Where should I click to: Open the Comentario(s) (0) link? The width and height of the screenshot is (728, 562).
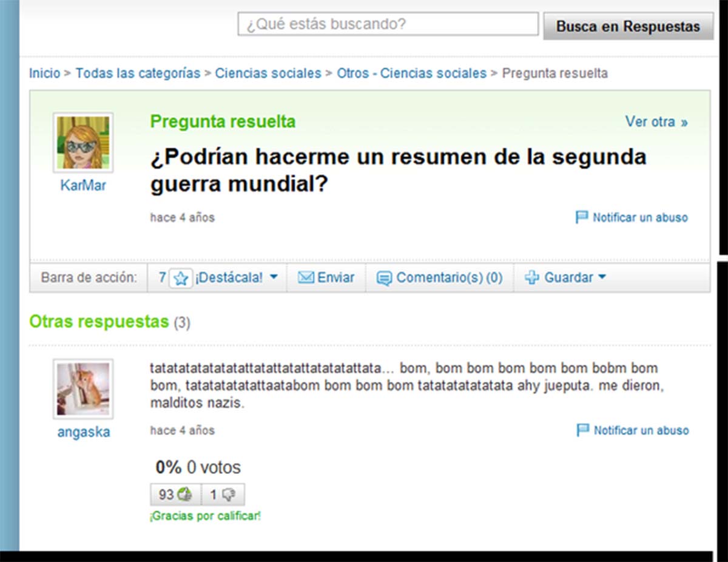tap(449, 278)
